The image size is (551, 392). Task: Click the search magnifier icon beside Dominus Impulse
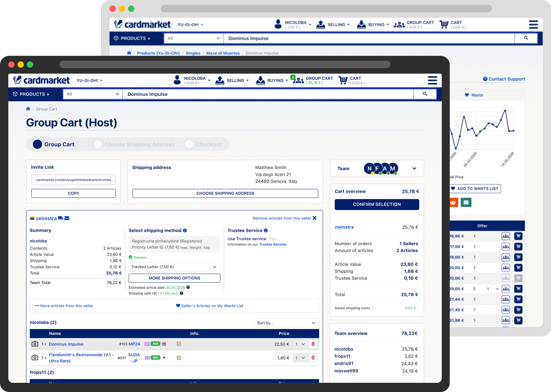coord(425,94)
